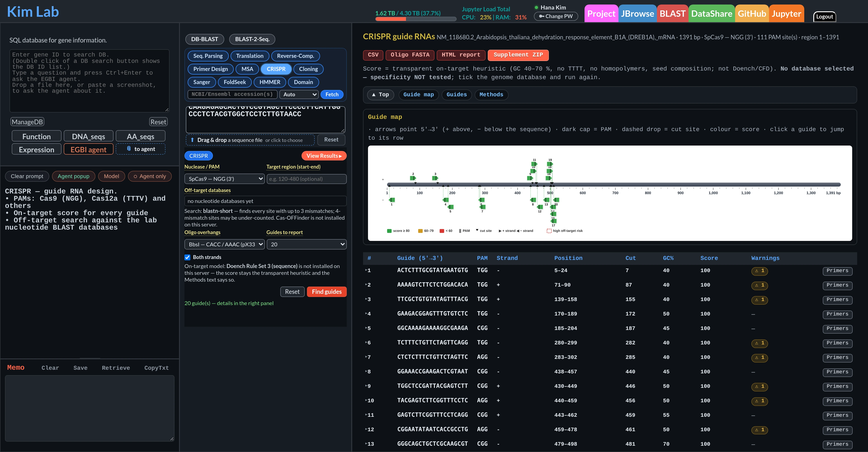The height and width of the screenshot is (452, 868).
Task: Click the Find guides button
Action: coord(326,292)
